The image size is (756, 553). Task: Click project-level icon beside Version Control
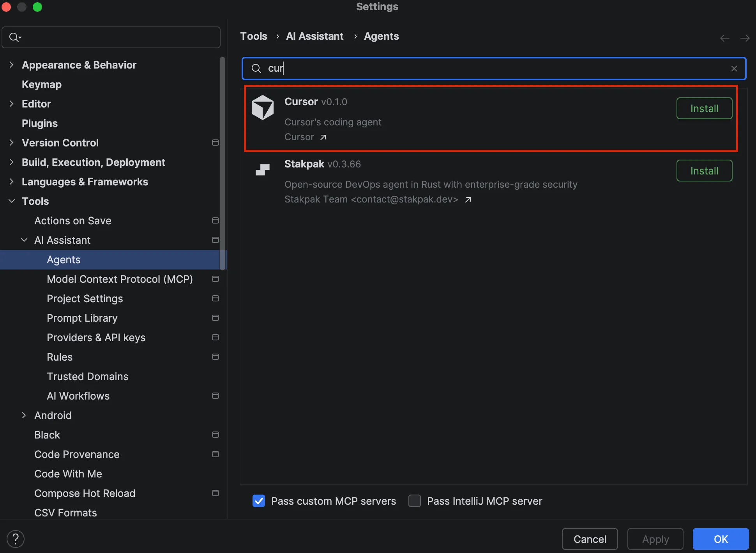(x=215, y=143)
